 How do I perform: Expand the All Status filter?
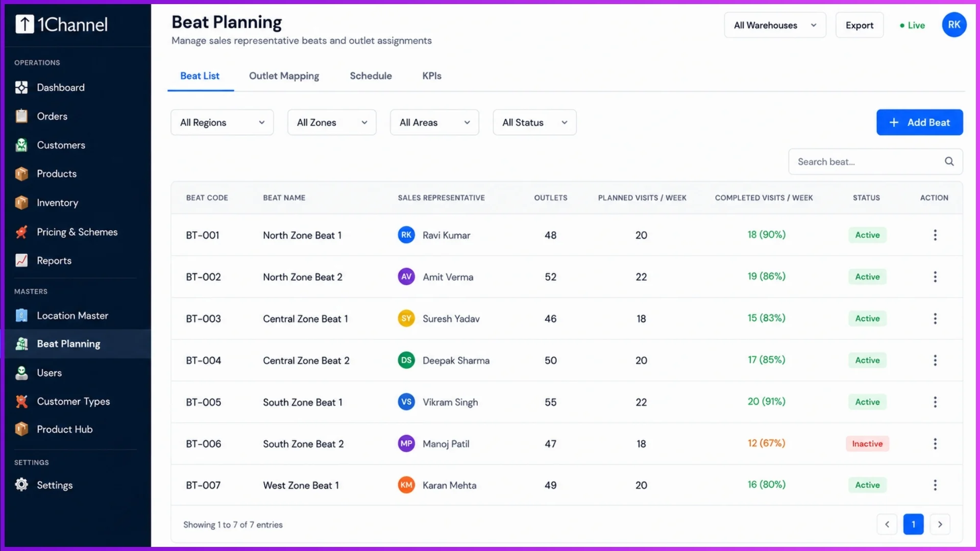[x=534, y=122]
